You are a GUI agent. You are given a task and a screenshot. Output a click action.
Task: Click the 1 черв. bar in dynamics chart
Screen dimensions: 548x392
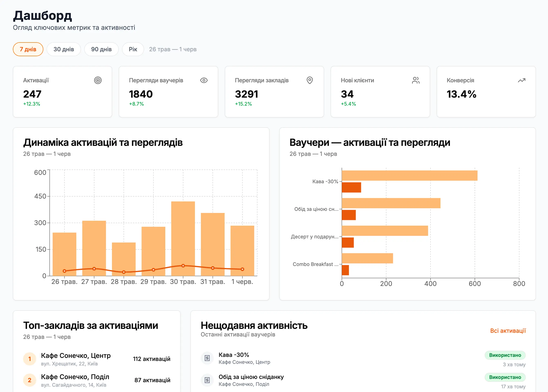[242, 251]
